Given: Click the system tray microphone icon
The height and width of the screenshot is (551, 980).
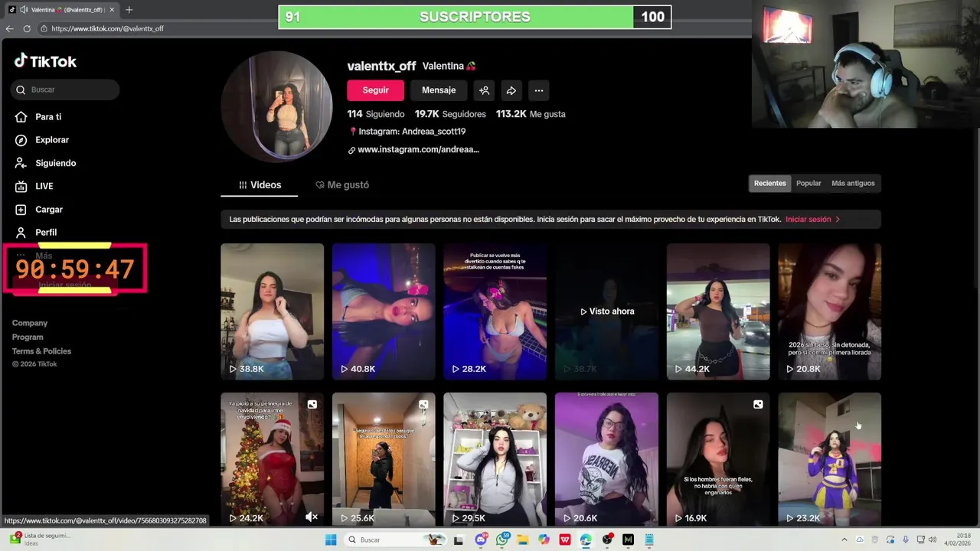Looking at the screenshot, I should 906,540.
